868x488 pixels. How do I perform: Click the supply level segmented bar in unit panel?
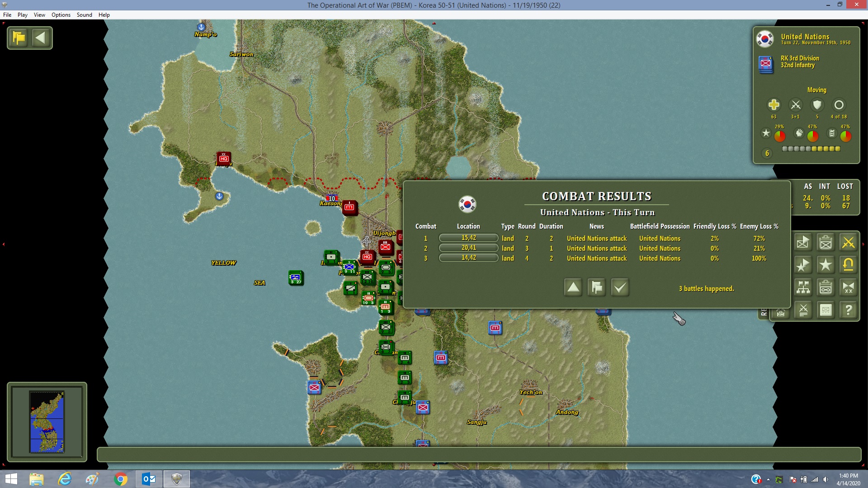point(811,149)
